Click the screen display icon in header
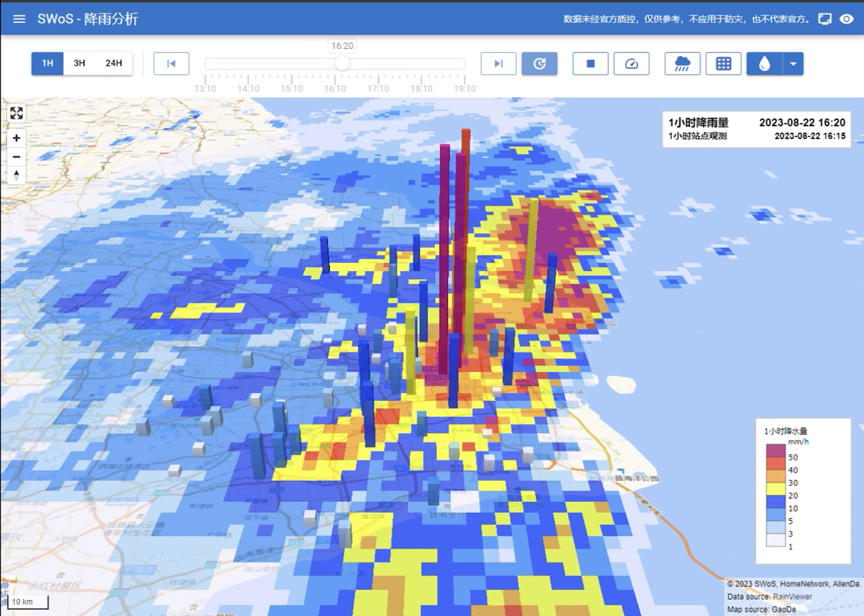This screenshot has width=864, height=616. [825, 19]
